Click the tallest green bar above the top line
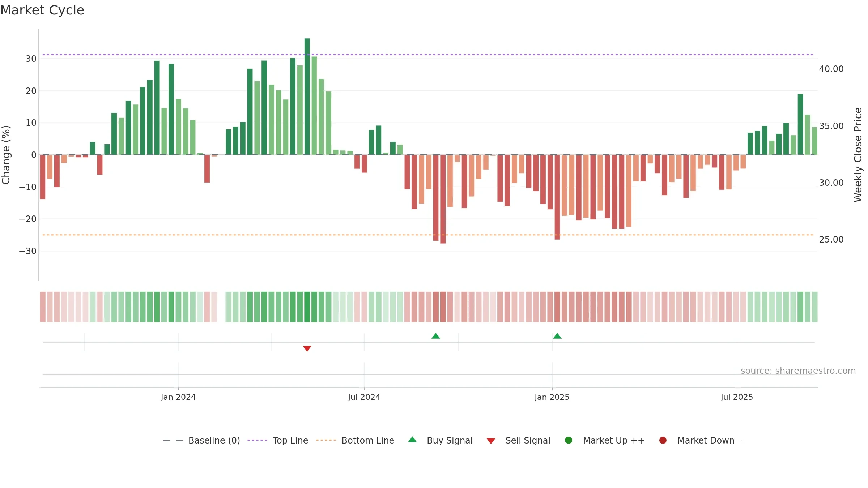Screen dimensions: 868x488 pos(307,96)
